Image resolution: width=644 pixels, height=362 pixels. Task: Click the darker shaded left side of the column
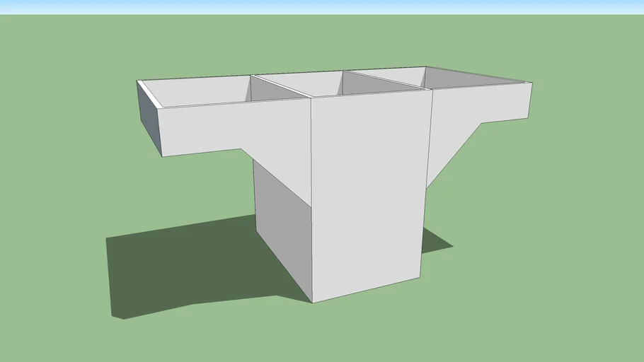[x=283, y=226]
